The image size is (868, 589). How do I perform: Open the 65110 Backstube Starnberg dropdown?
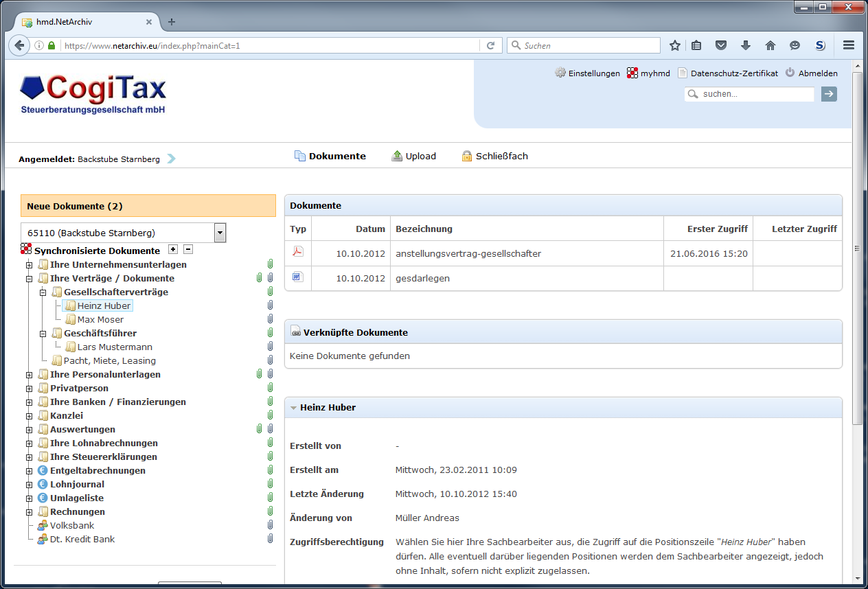220,233
